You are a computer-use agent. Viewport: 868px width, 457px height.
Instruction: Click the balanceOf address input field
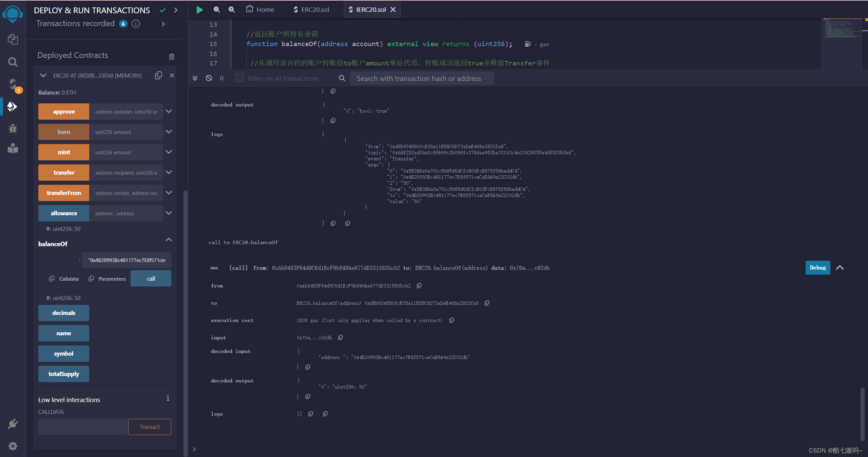pos(127,260)
